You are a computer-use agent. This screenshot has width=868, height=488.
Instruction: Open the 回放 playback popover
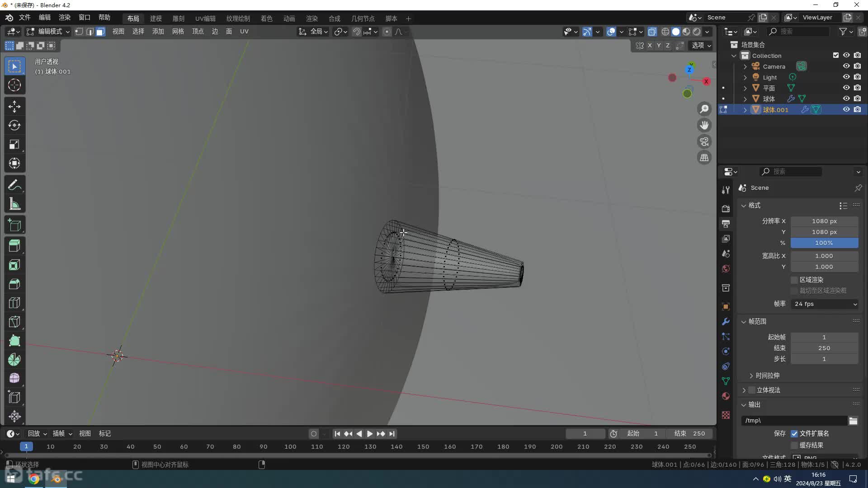point(37,434)
